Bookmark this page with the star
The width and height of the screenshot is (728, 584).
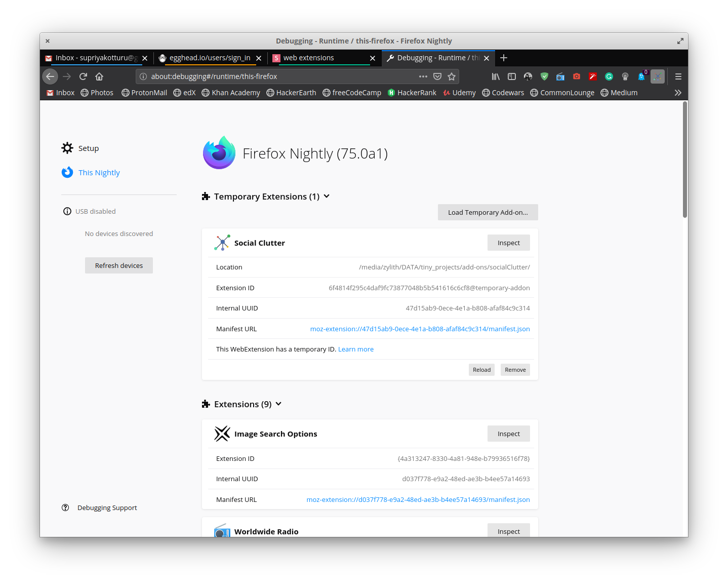coord(452,76)
